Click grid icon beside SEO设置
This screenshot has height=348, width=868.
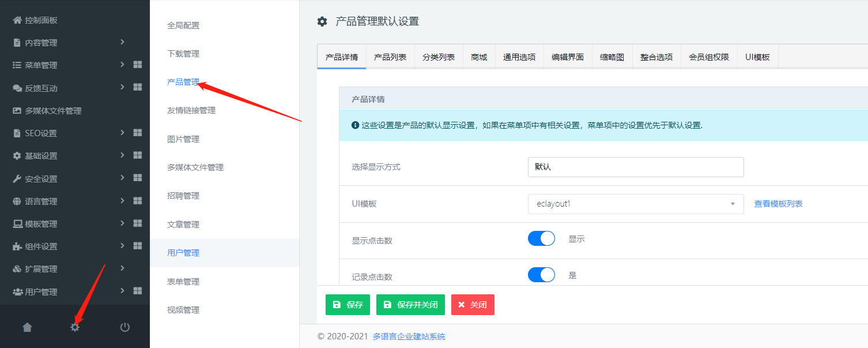[x=137, y=133]
